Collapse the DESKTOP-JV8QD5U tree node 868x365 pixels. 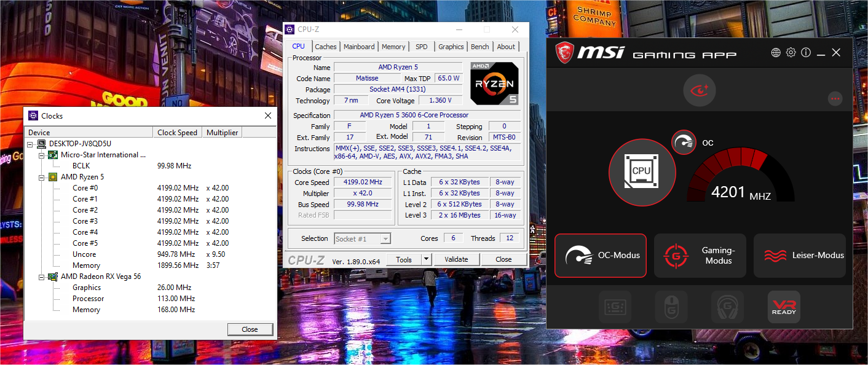pyautogui.click(x=31, y=144)
